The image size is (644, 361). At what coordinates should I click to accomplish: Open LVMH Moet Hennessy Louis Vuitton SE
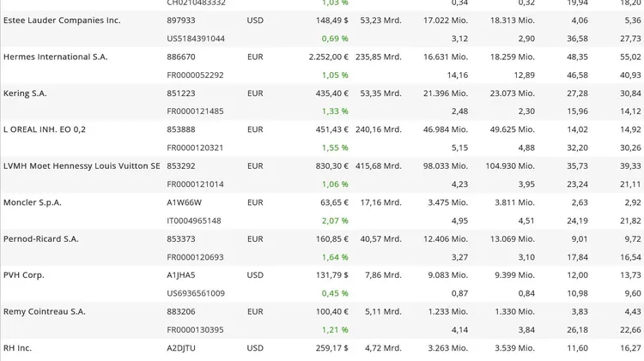(x=82, y=165)
